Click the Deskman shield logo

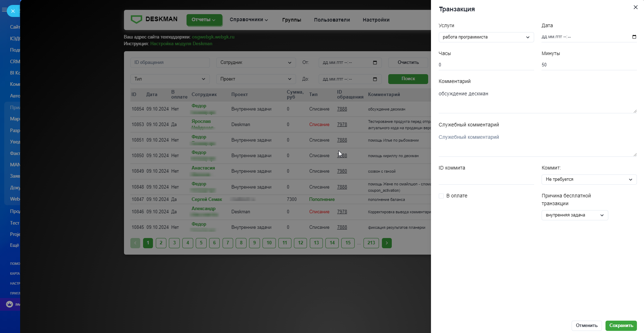[x=136, y=19]
